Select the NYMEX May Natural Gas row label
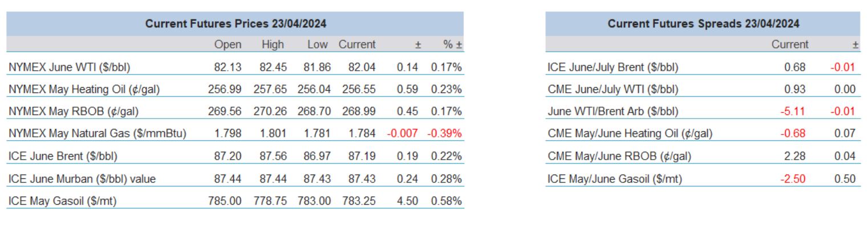Image resolution: width=868 pixels, height=232 pixels. coord(98,134)
